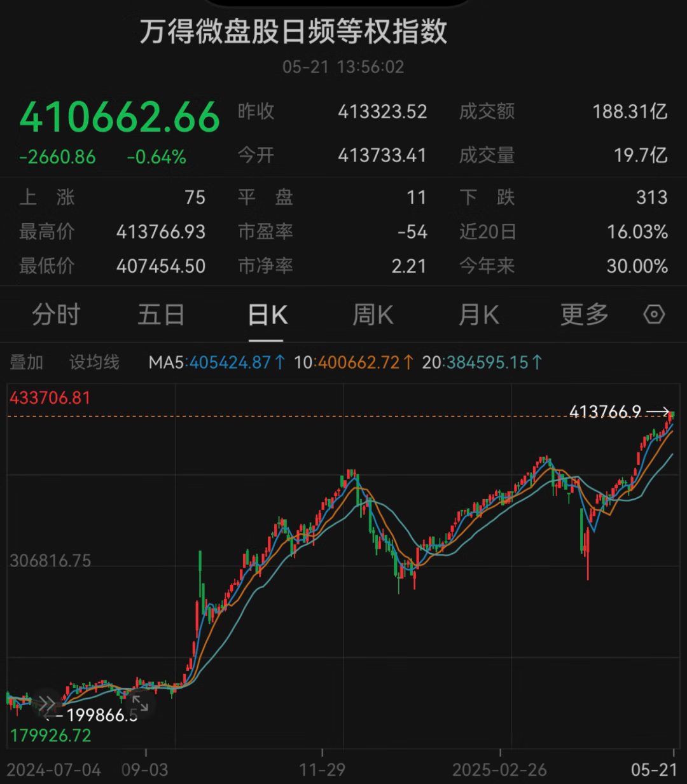Tap the 平盘 count 11
The image size is (687, 784).
[x=417, y=198]
